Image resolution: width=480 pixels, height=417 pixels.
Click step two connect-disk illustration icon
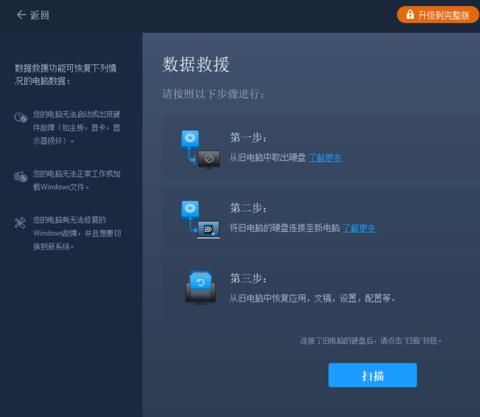pyautogui.click(x=200, y=219)
